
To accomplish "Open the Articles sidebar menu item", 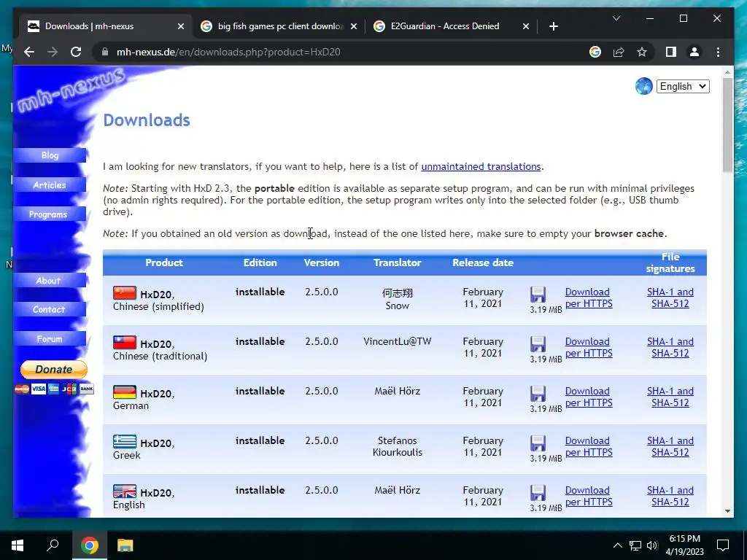I will pyautogui.click(x=50, y=184).
